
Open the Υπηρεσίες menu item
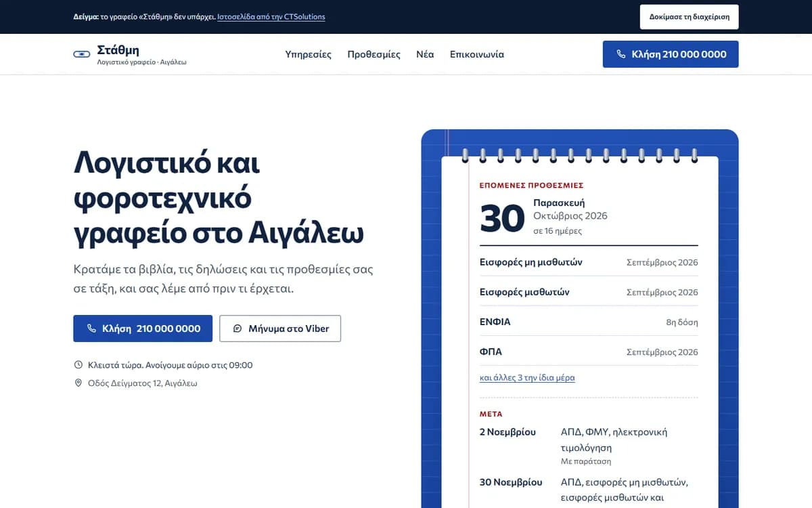pyautogui.click(x=309, y=54)
